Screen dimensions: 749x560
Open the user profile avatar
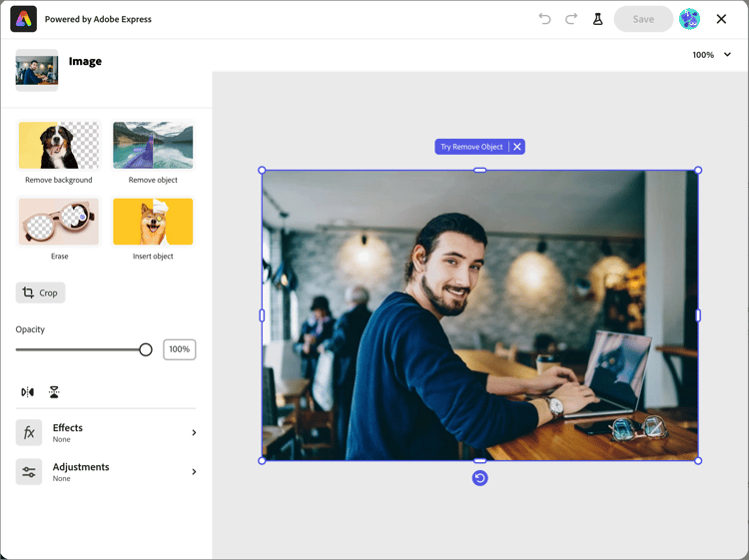pyautogui.click(x=689, y=19)
